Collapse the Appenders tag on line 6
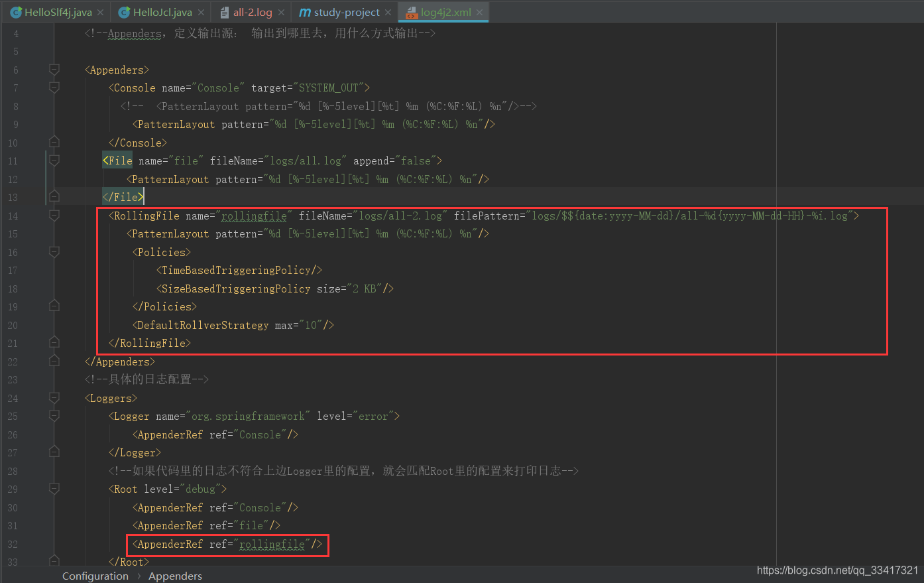Viewport: 924px width, 583px height. point(54,70)
